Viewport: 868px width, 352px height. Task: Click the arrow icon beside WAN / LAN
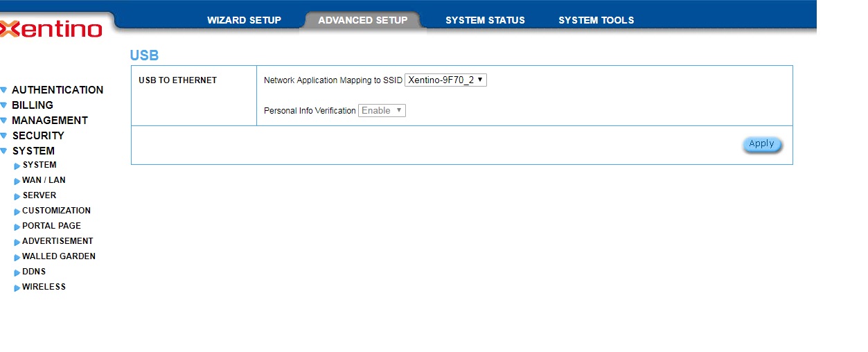tap(17, 181)
